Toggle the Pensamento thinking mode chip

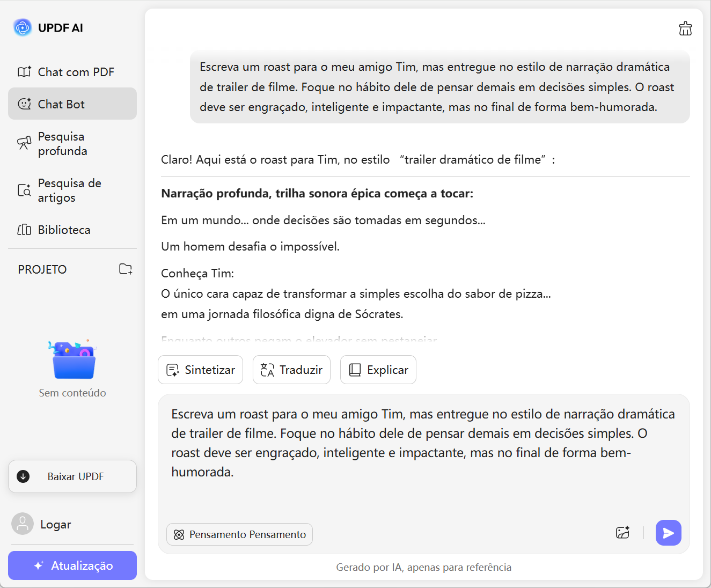239,534
